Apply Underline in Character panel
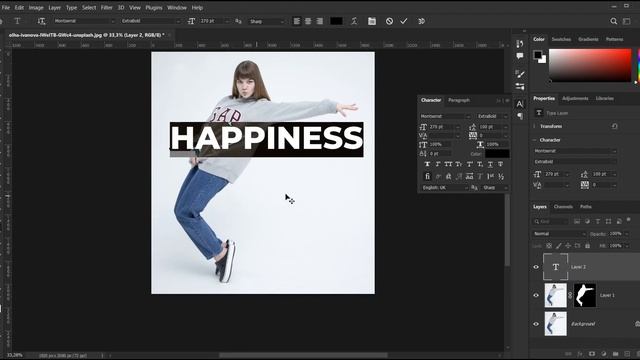The width and height of the screenshot is (640, 360). [x=490, y=164]
